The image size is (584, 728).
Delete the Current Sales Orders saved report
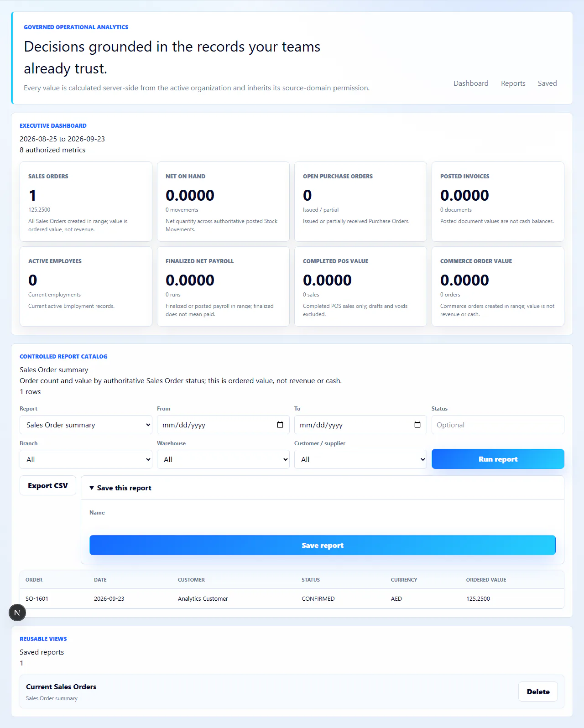click(x=538, y=692)
